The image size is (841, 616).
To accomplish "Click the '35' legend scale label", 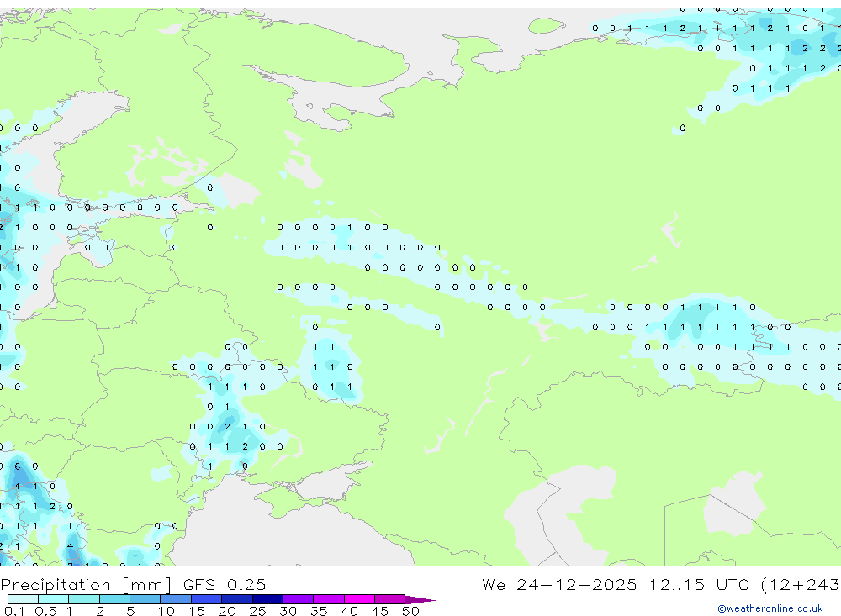I will click(x=319, y=611).
